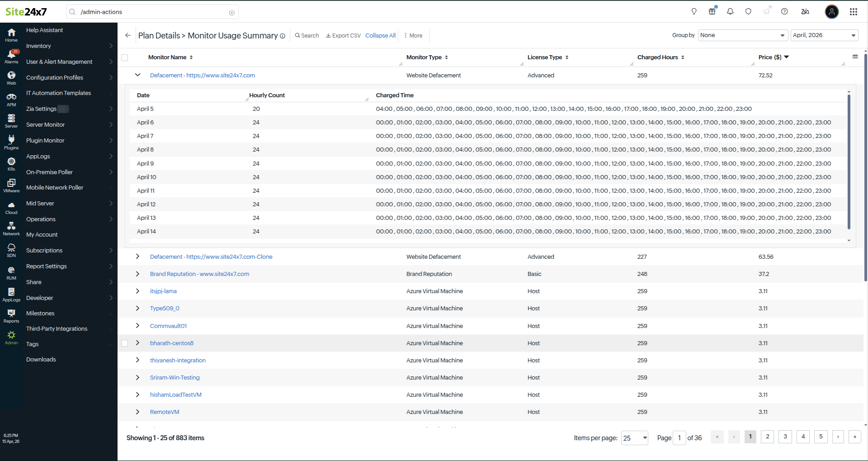
Task: Open the user profile avatar
Action: click(x=832, y=12)
